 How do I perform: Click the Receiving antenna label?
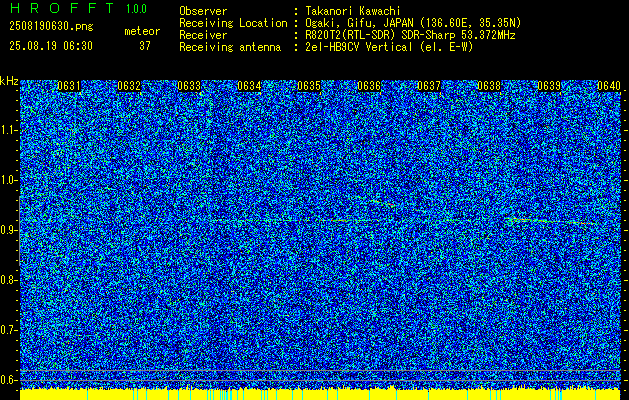(x=230, y=47)
